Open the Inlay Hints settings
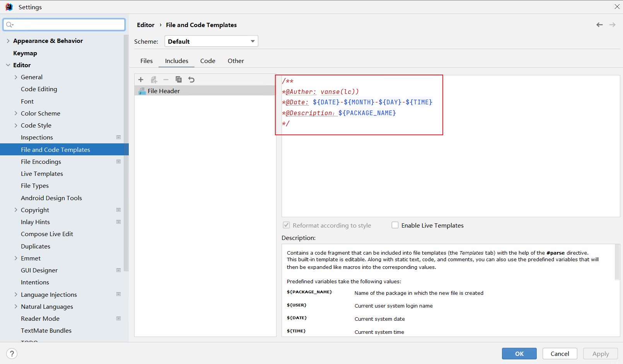 coord(35,222)
